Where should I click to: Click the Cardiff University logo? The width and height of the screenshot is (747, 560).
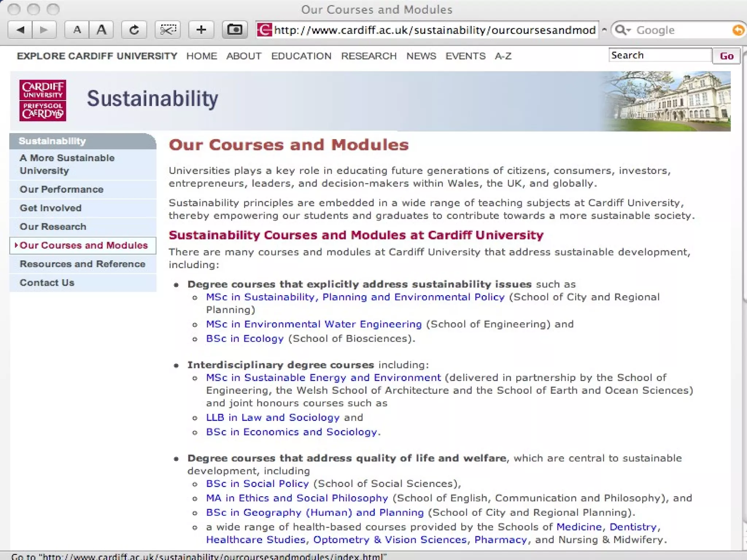(43, 100)
